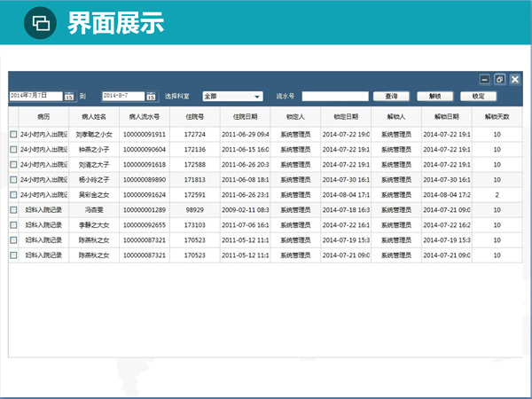Click the 查询 query button
The image size is (532, 399).
(391, 97)
